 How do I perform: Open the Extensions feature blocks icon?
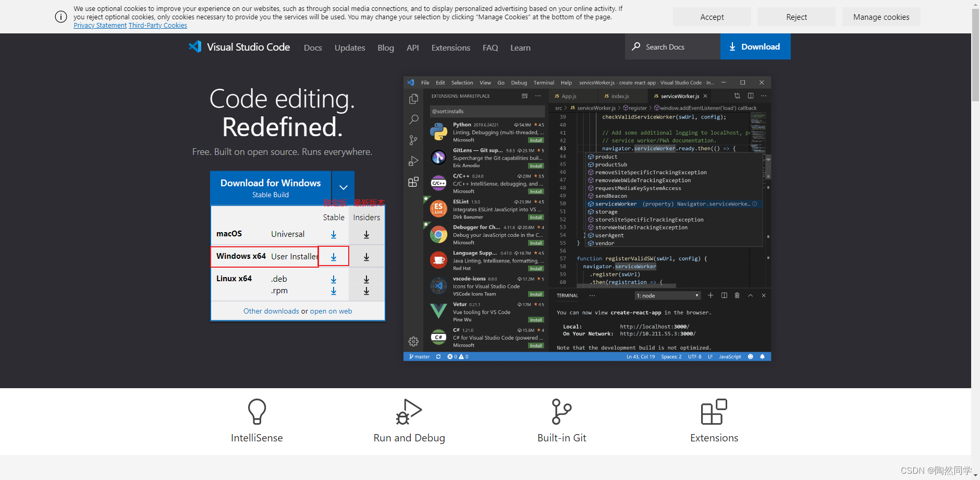coord(714,412)
